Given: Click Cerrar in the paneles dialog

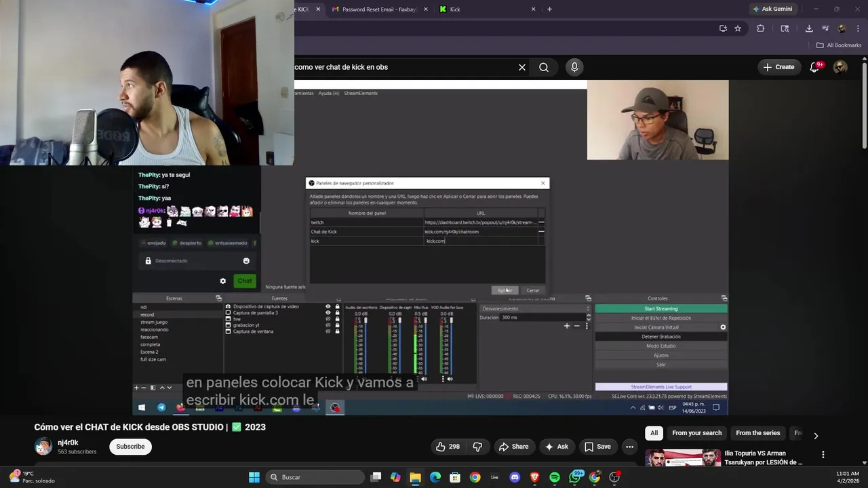Looking at the screenshot, I should pyautogui.click(x=533, y=290).
